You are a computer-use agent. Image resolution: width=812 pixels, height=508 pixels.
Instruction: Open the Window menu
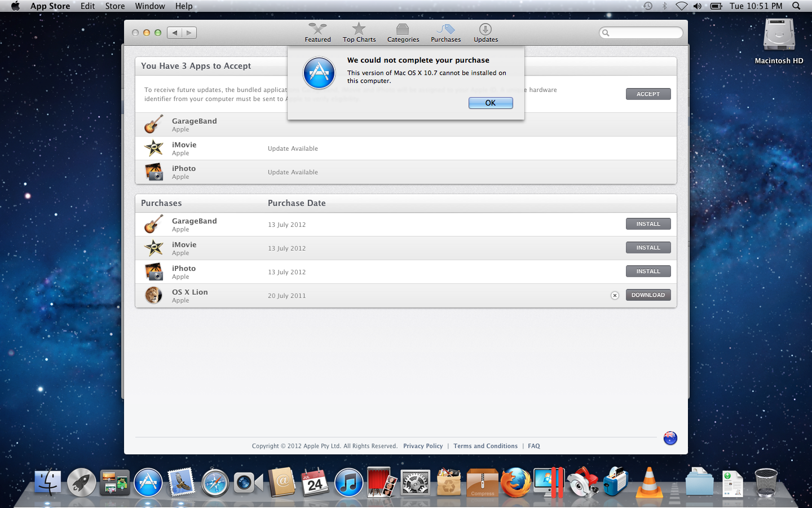(x=150, y=6)
